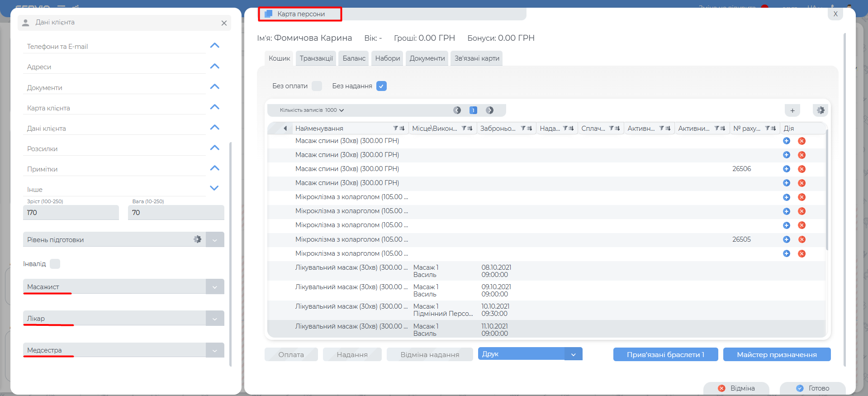
Task: Switch to the Транзакції tab
Action: [316, 58]
